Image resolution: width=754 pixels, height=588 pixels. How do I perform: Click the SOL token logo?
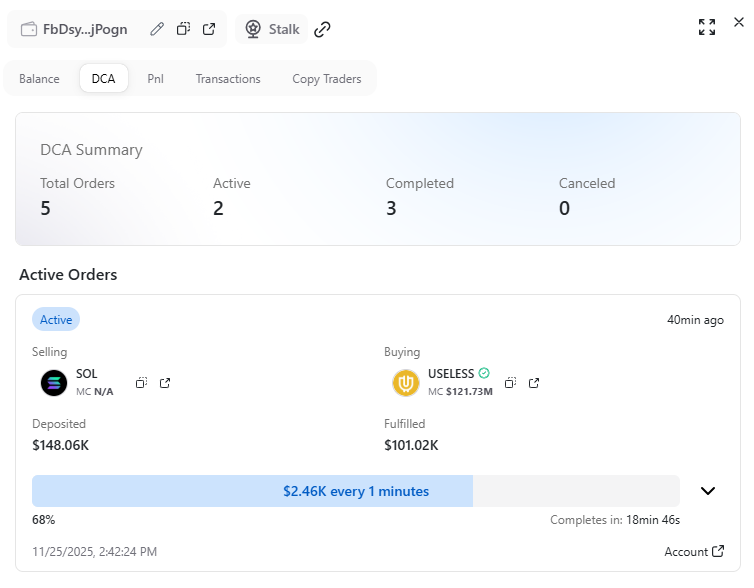[x=54, y=383]
